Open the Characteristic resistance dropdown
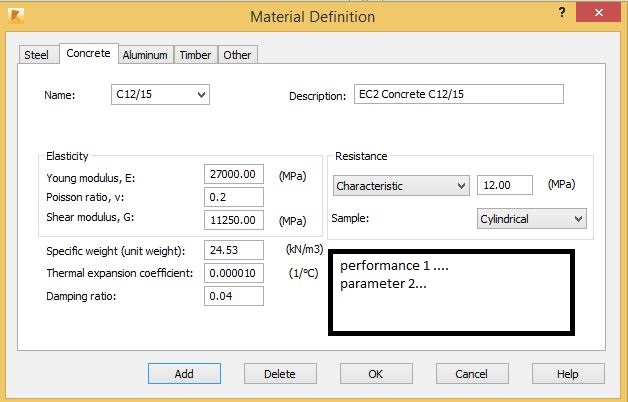 coord(401,186)
